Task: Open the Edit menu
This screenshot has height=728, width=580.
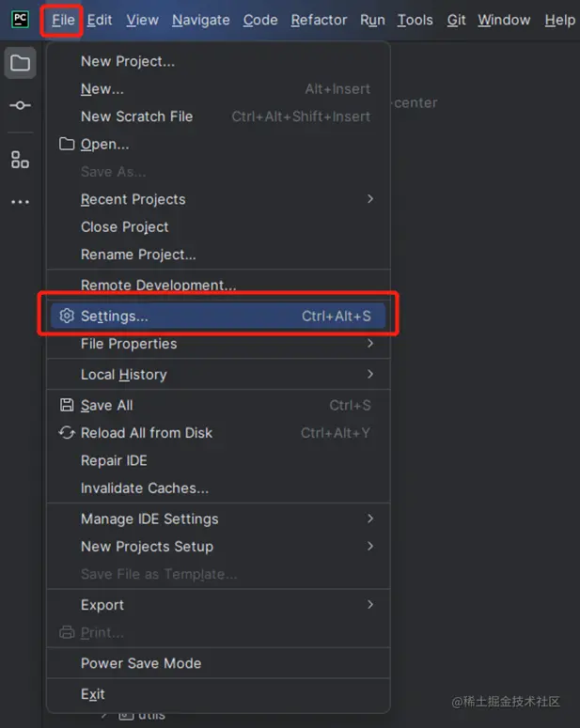Action: (x=100, y=20)
